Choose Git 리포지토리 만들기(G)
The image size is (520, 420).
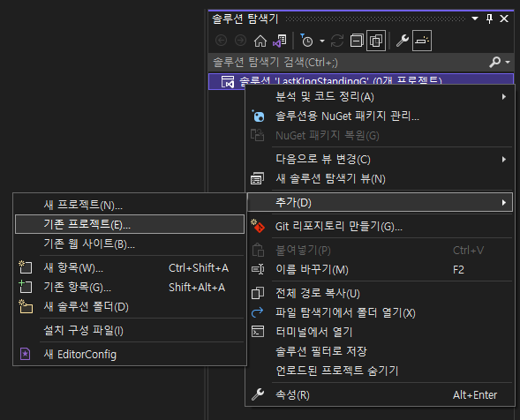[380, 227]
